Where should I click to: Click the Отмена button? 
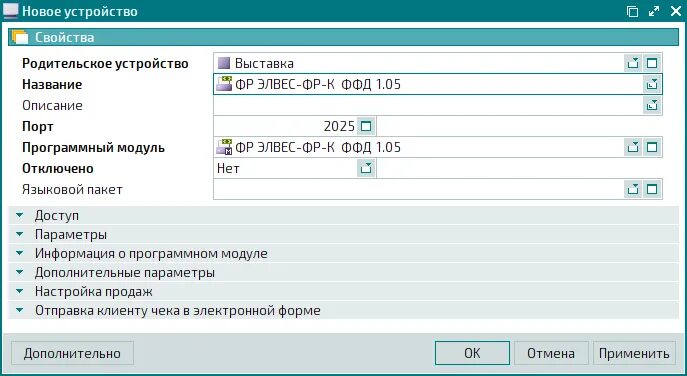coord(551,353)
